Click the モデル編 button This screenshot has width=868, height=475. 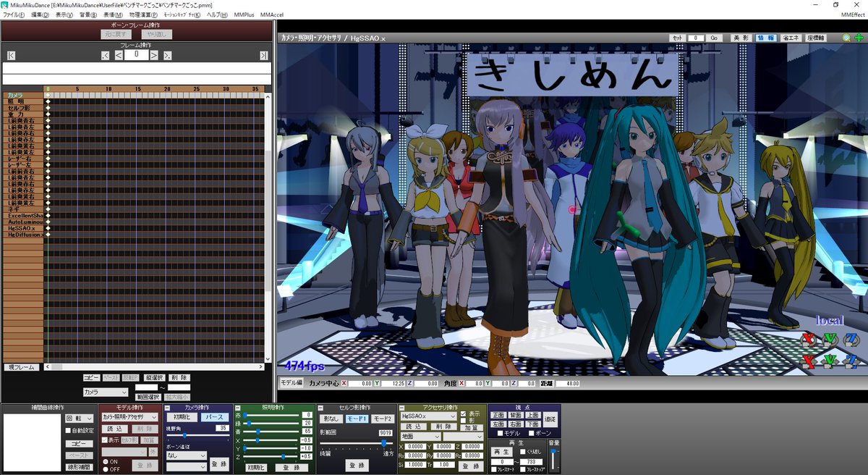[x=291, y=382]
